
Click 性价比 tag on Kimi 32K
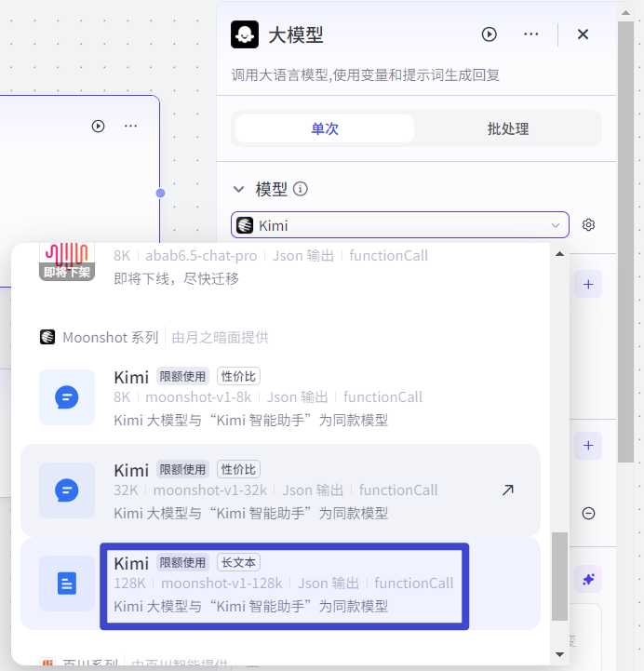point(238,469)
